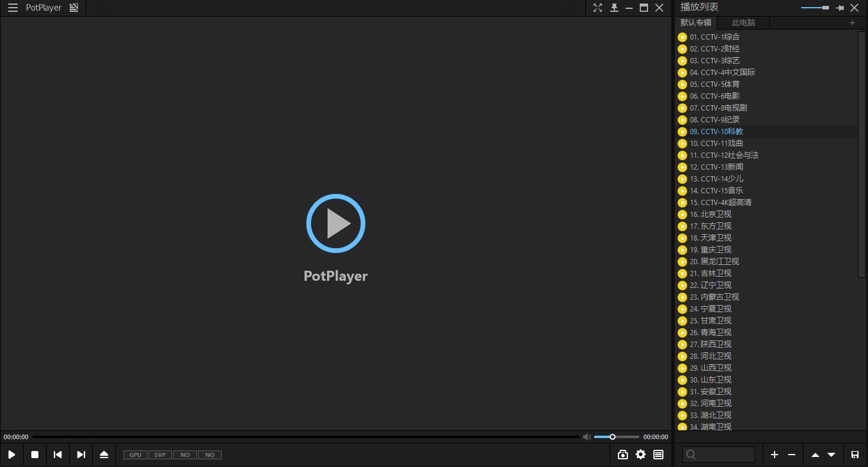Click the big center play button
Image resolution: width=868 pixels, height=467 pixels.
[336, 223]
